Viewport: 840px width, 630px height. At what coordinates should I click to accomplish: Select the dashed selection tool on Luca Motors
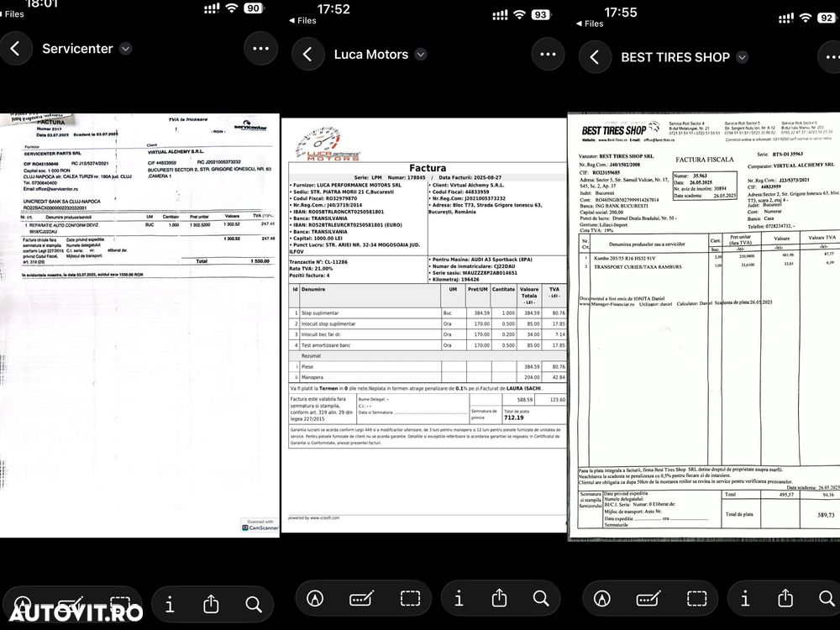click(410, 598)
